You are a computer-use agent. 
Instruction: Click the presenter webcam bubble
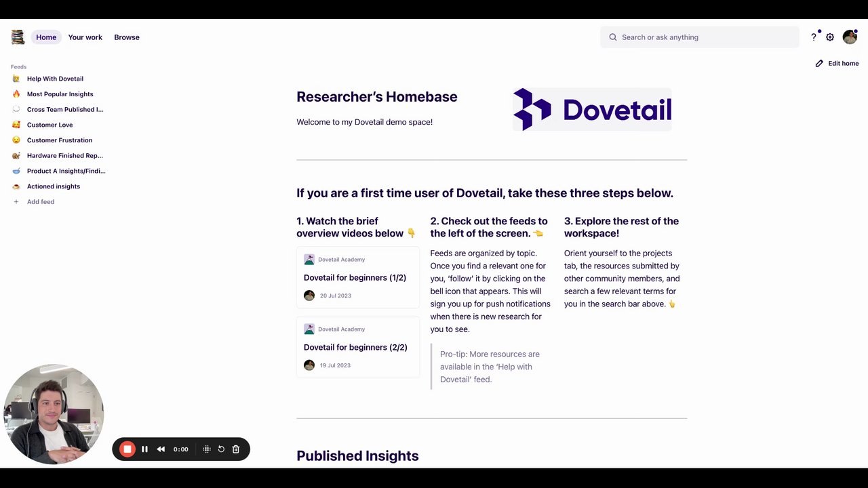(54, 414)
